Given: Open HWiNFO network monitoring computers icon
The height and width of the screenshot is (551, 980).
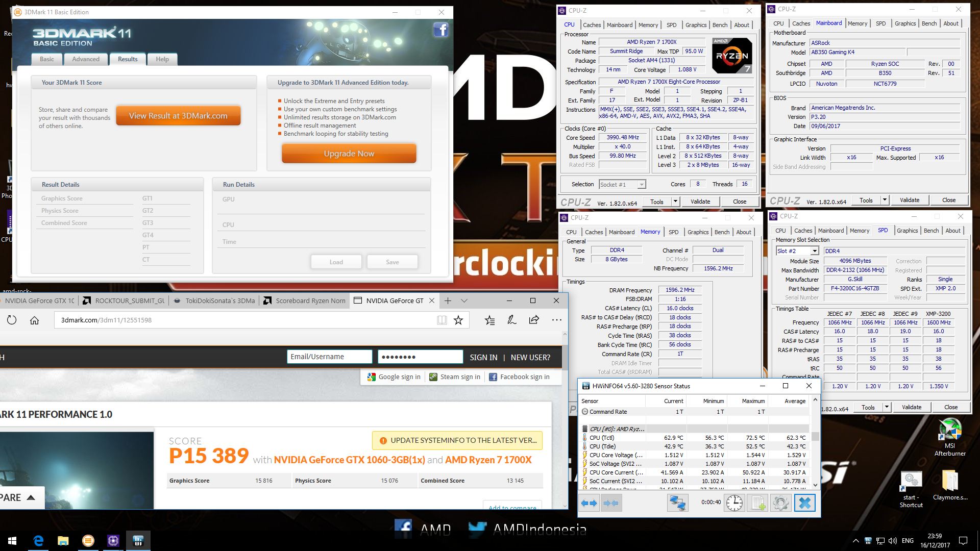Looking at the screenshot, I should click(677, 503).
